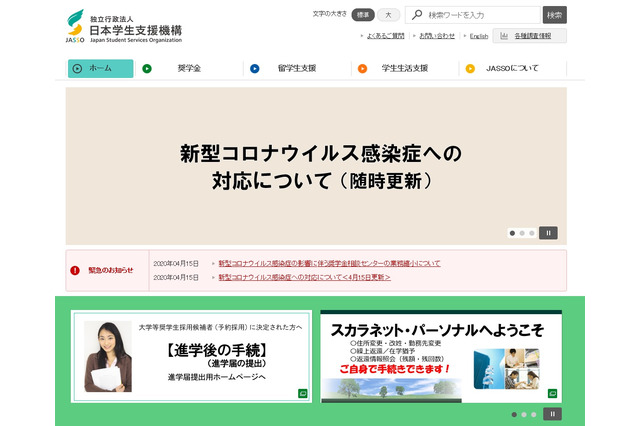Open the お問い合わせ link

pos(437,36)
